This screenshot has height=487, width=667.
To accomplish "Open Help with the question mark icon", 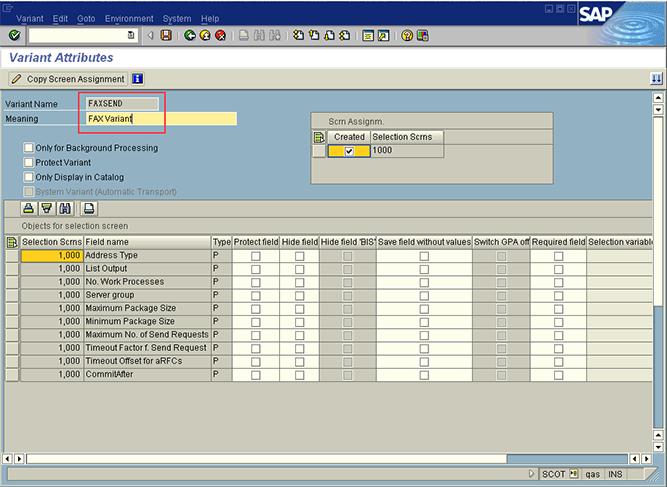I will (x=407, y=35).
